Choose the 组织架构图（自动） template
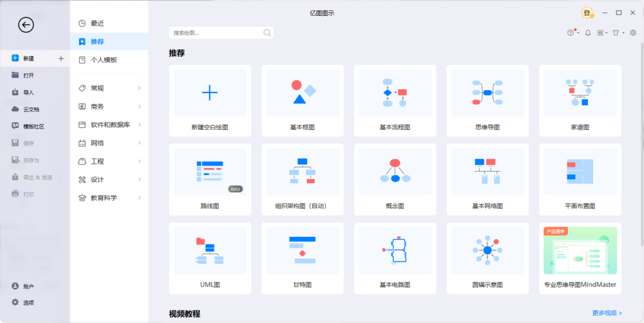 303,179
